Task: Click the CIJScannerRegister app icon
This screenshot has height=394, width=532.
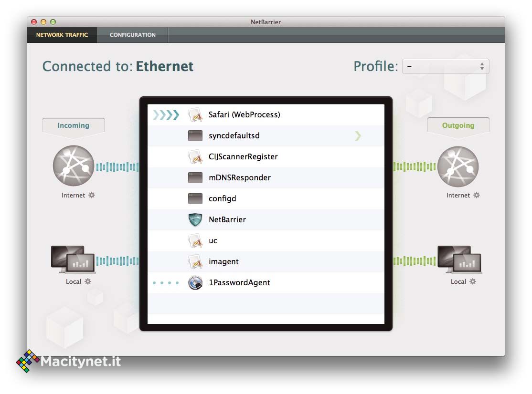Action: pyautogui.click(x=195, y=157)
